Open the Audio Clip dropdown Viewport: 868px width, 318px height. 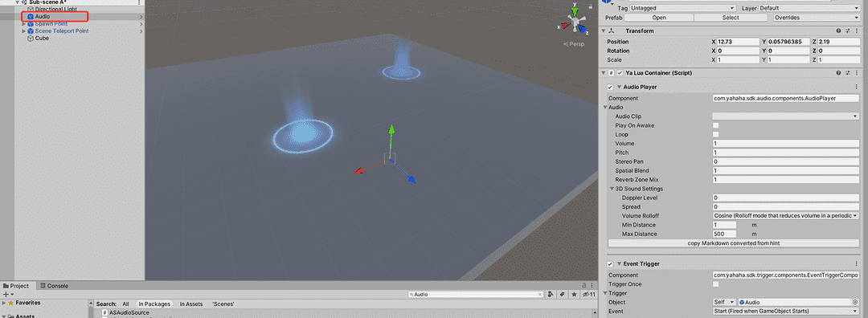point(785,116)
